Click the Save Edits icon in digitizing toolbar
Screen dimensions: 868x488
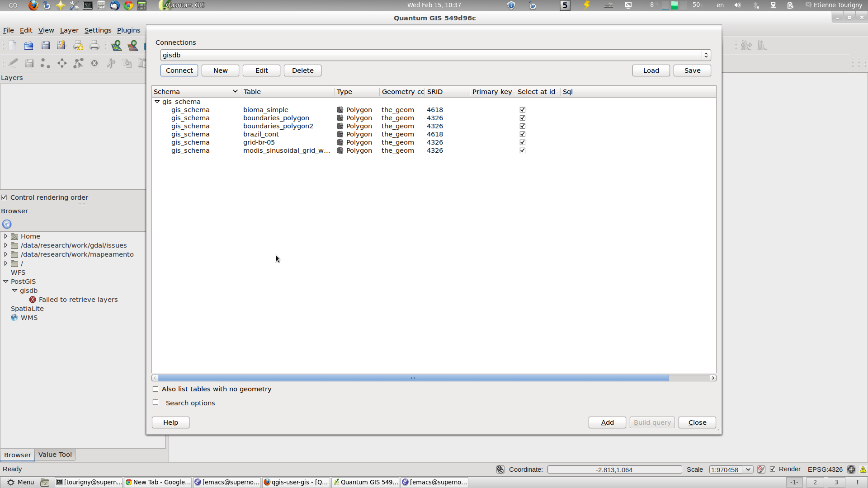coord(29,63)
